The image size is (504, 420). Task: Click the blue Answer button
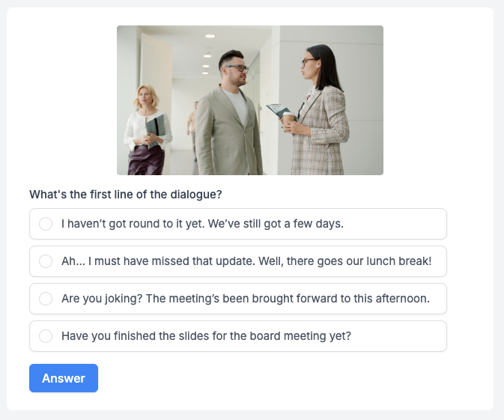(x=64, y=378)
